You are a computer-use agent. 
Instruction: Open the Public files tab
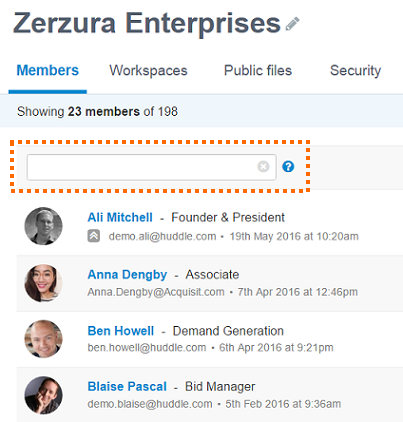point(258,70)
